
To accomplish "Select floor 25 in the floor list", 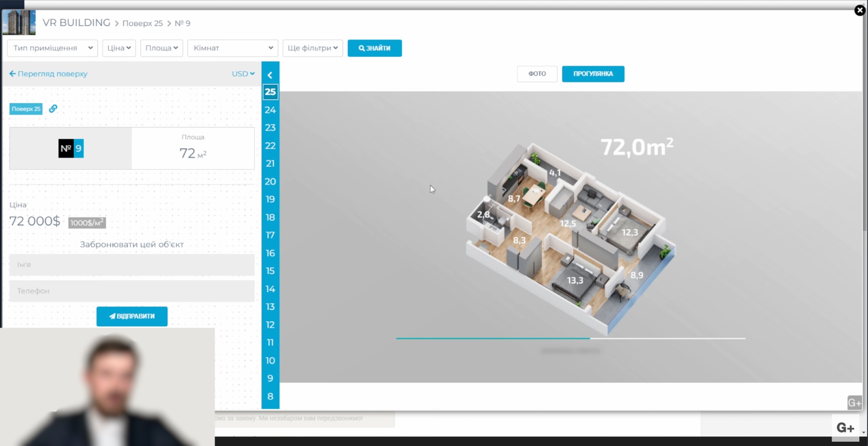I will coord(270,91).
